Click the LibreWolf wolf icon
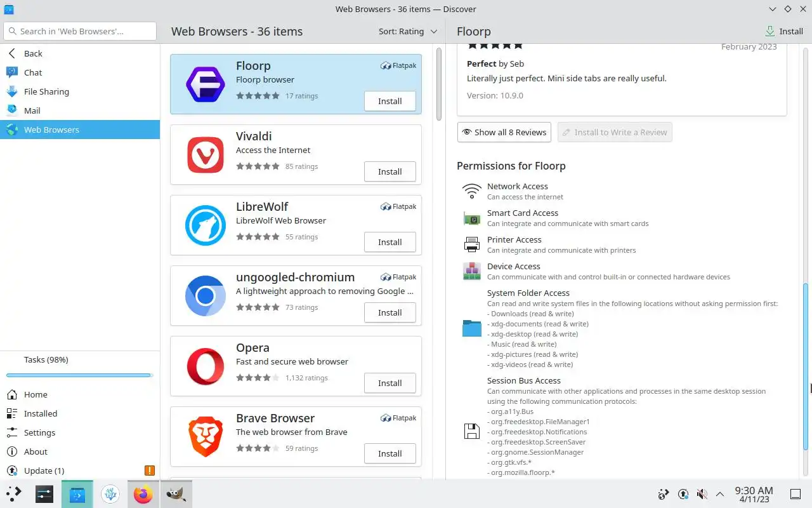This screenshot has height=508, width=812. pos(205,225)
